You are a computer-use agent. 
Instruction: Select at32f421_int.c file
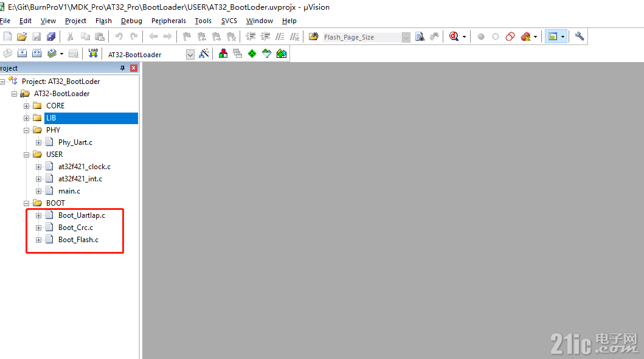[80, 179]
